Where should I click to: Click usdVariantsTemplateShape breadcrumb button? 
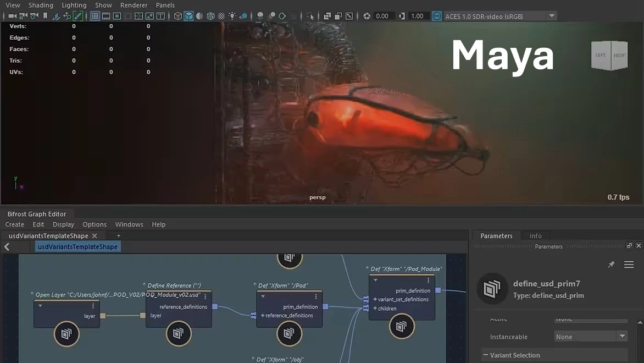tap(77, 246)
